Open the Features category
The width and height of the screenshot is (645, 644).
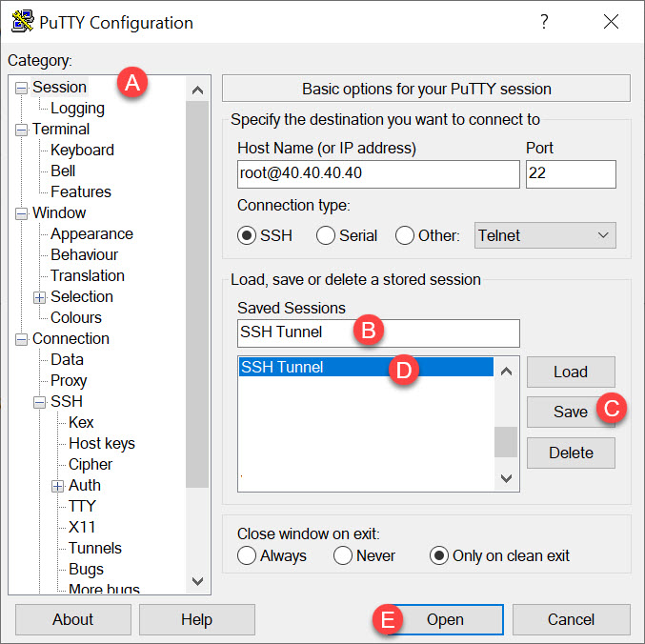coord(81,192)
